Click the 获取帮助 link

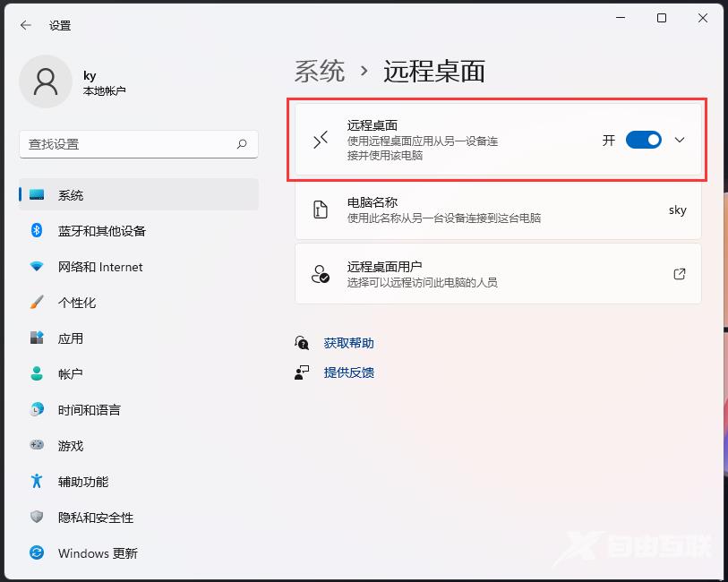(349, 342)
